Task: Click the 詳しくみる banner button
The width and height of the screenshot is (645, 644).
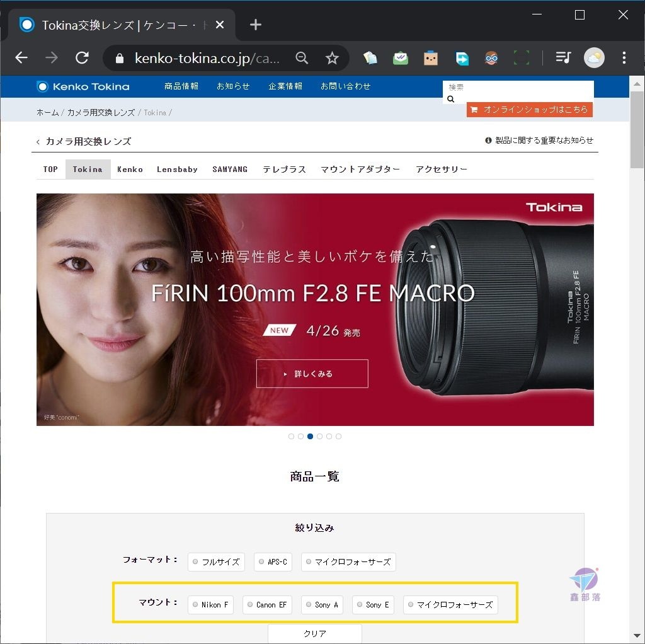Action: 312,374
